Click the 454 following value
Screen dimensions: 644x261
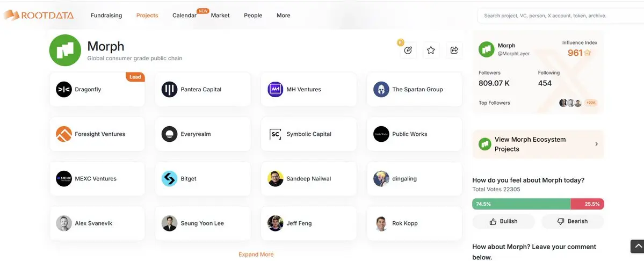[x=545, y=83]
